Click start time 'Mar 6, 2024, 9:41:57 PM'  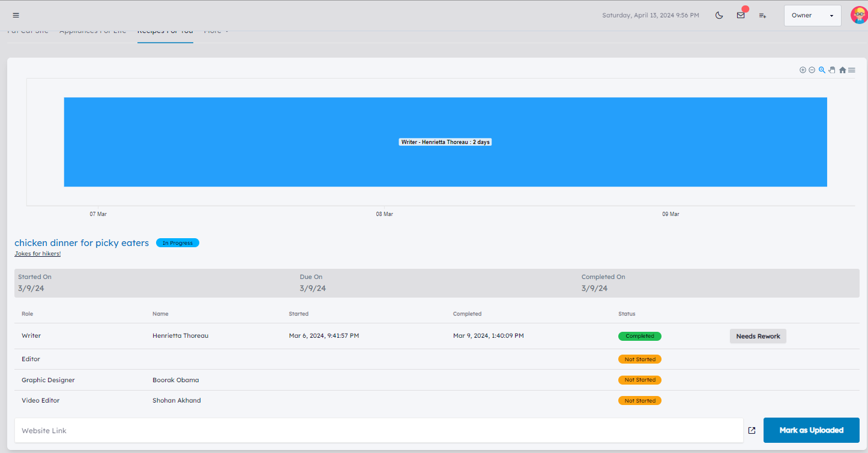[x=324, y=335]
